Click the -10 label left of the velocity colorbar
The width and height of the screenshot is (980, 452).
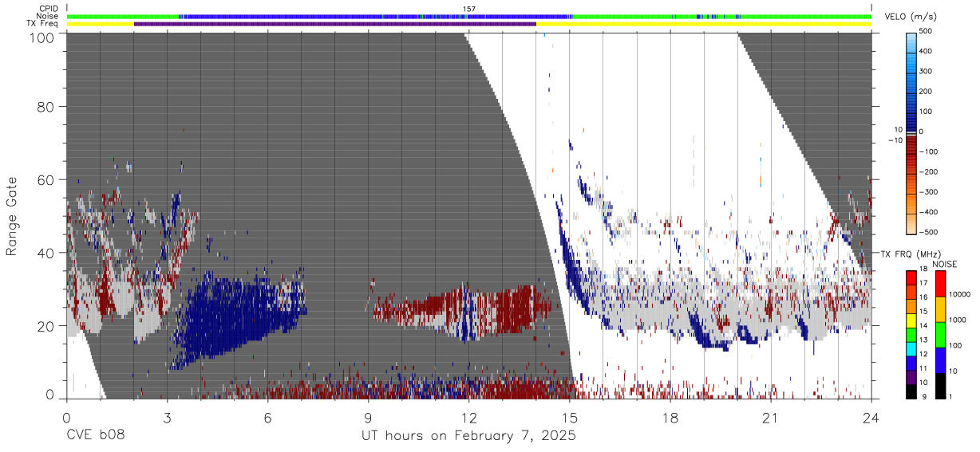pyautogui.click(x=894, y=140)
